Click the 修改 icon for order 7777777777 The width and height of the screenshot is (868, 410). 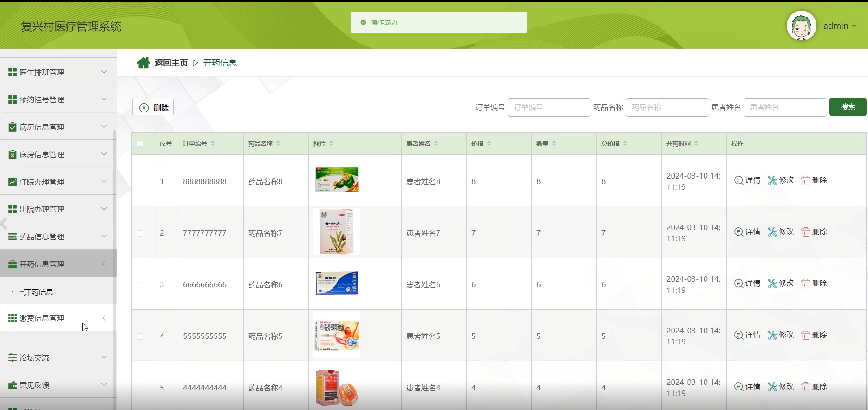772,232
